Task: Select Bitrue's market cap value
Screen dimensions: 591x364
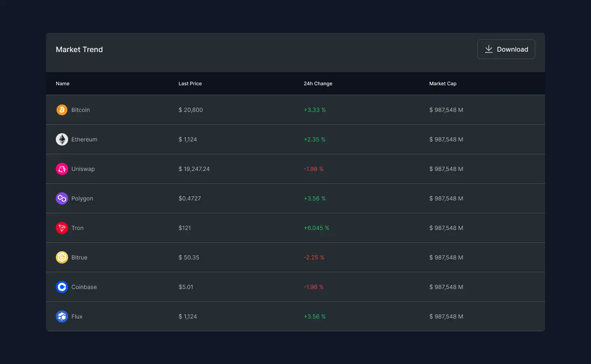Action: (446, 257)
